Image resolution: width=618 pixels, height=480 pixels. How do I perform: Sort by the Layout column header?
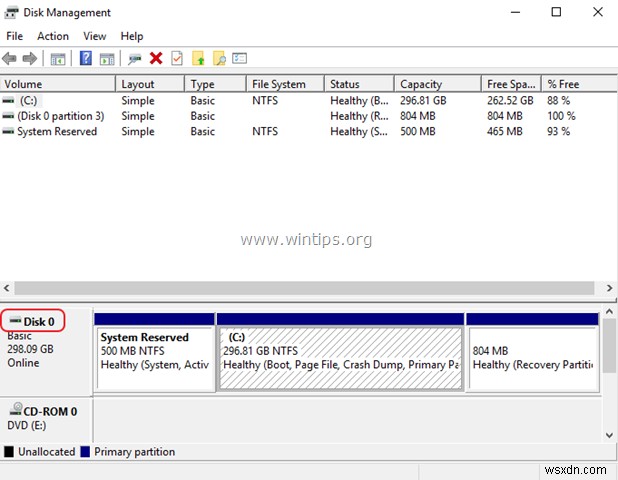click(150, 84)
